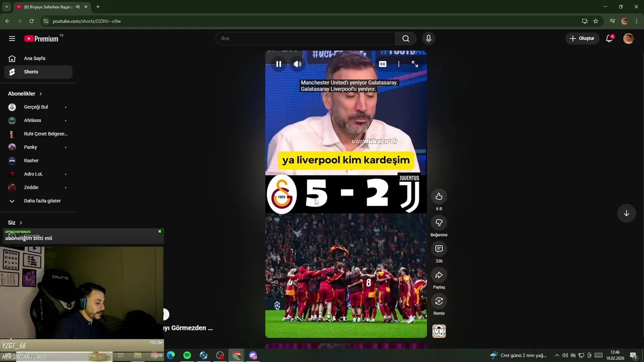This screenshot has height=362, width=644.
Task: Open the Chrome profile avatar
Action: (x=624, y=21)
